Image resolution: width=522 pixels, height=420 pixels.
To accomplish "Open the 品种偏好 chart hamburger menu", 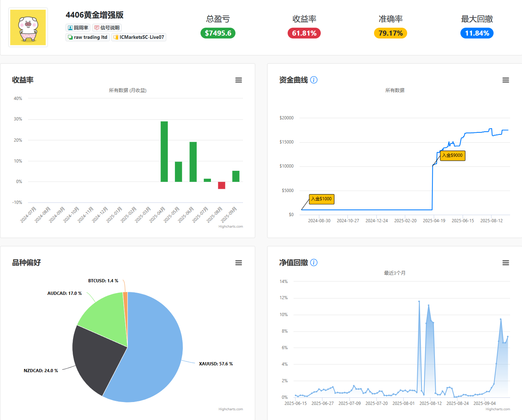I will [x=238, y=263].
